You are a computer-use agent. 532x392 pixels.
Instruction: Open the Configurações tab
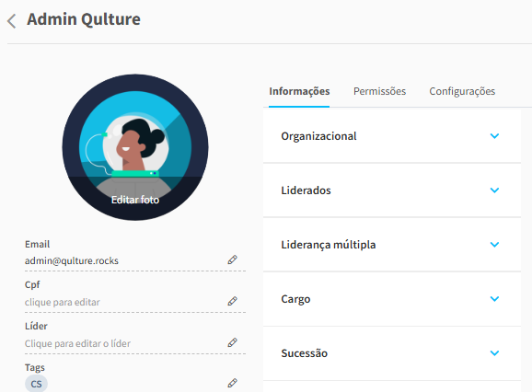coord(462,91)
